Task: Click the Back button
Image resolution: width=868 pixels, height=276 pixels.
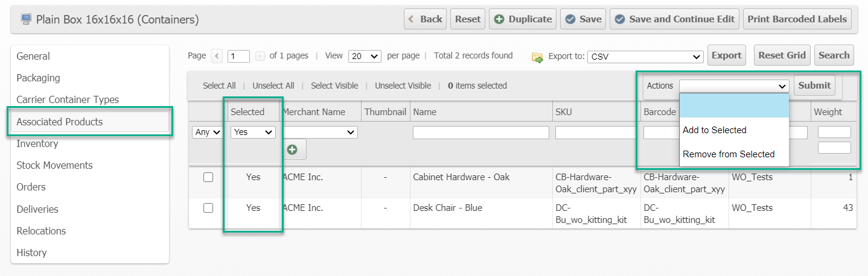Action: (x=425, y=19)
